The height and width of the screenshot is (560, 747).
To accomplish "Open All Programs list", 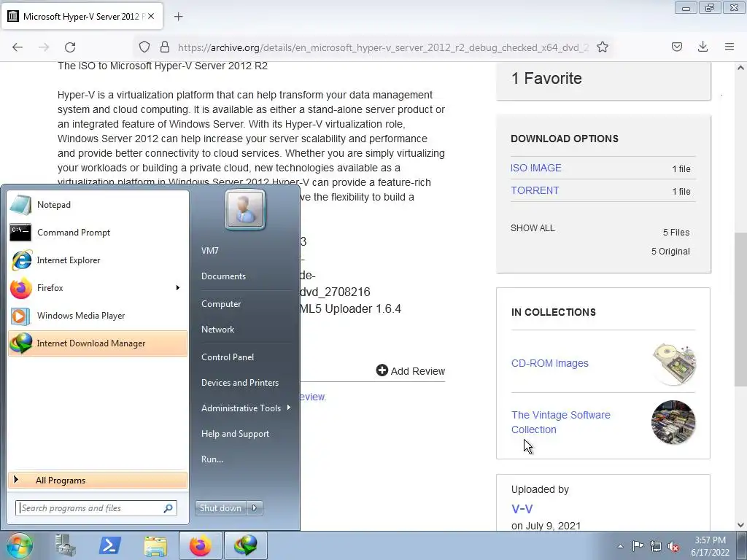I will 98,480.
